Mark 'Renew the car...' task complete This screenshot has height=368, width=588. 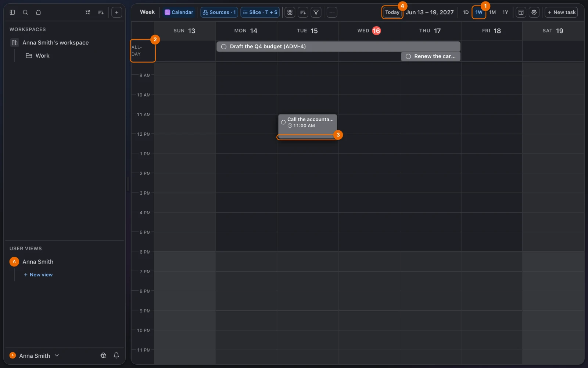[x=408, y=57]
